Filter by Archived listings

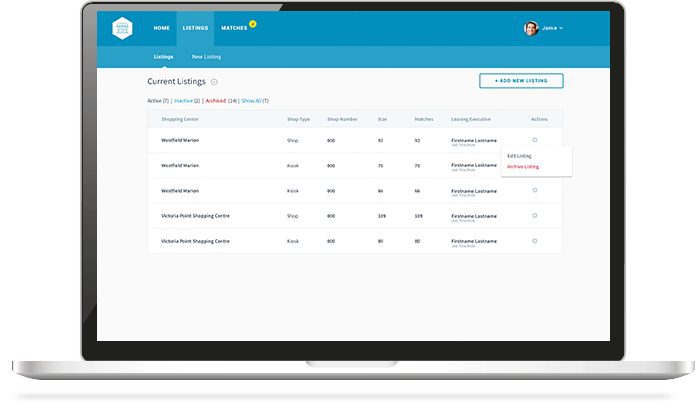point(216,101)
